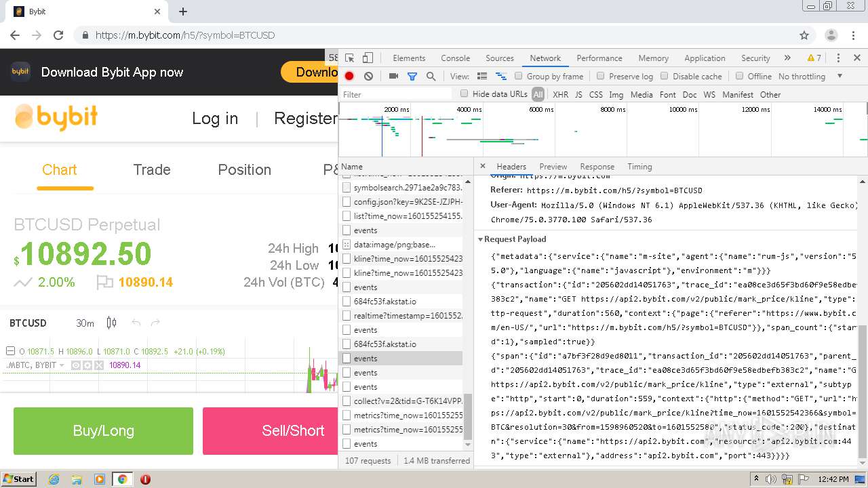Click the Chrome address bar URL
Image resolution: width=868 pixels, height=488 pixels.
[185, 35]
